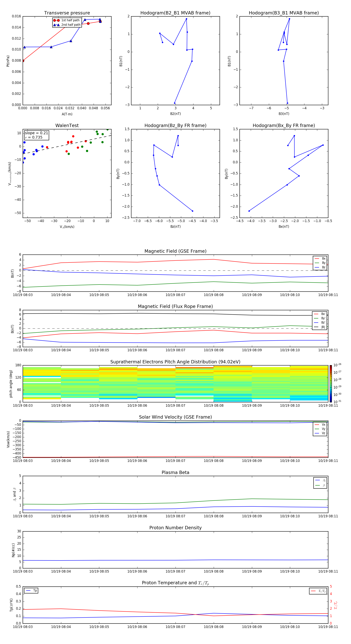Click the 'Plasma Beta' panel title
Screen dimensions: 351x644
coord(175,472)
